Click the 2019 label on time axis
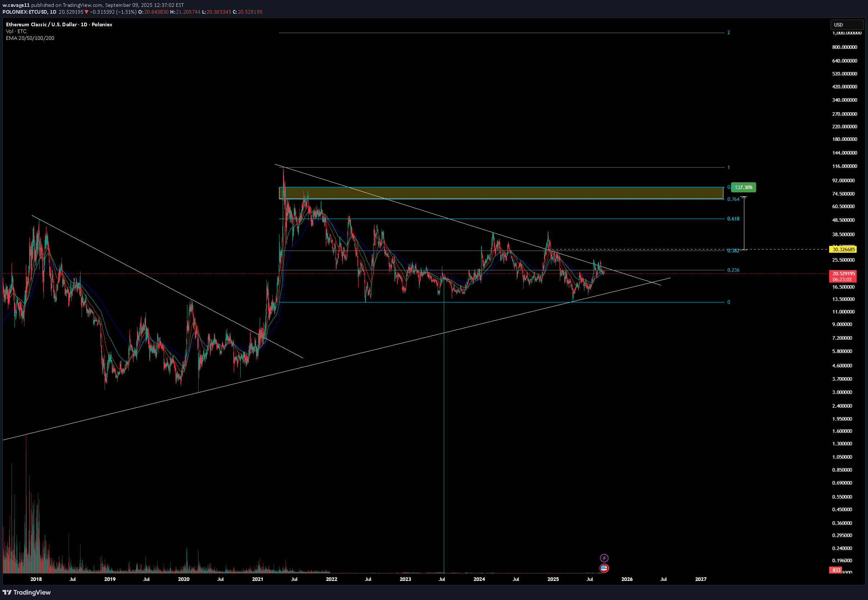Screen dimensions: 868x600 (110, 579)
